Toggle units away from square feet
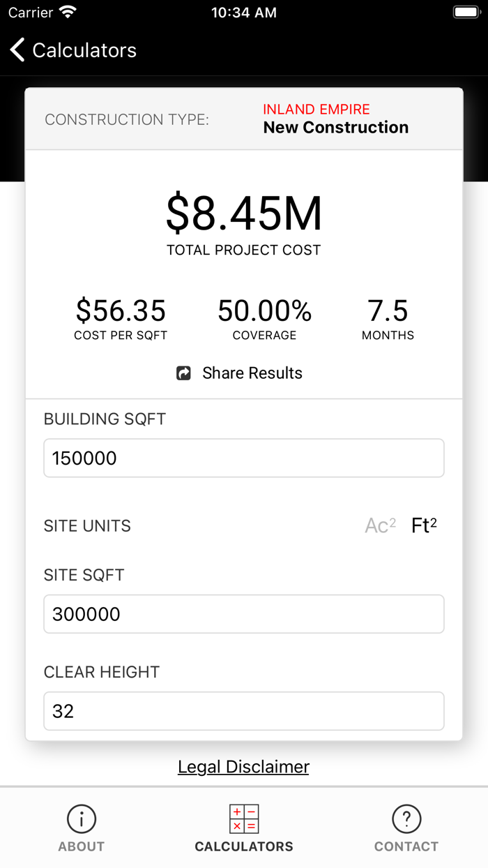This screenshot has width=488, height=868. 379,525
